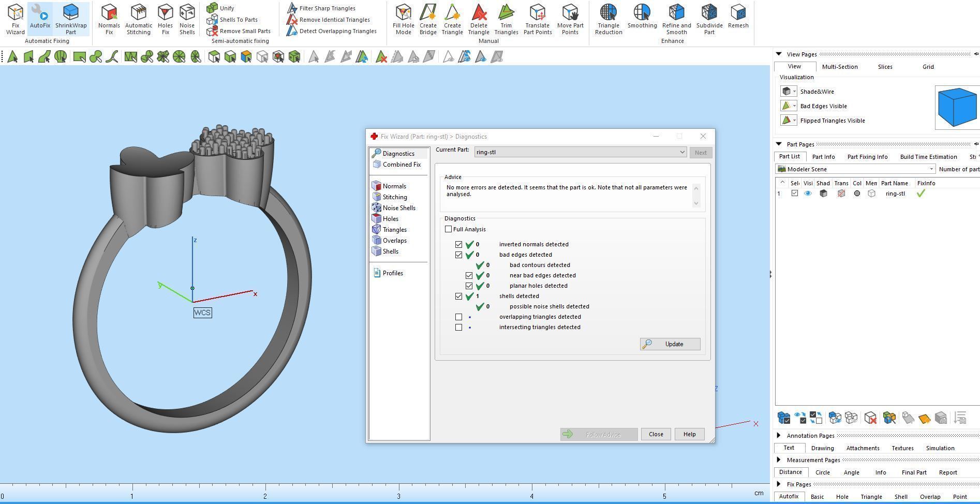Open Refine and Smooth

point(676,19)
